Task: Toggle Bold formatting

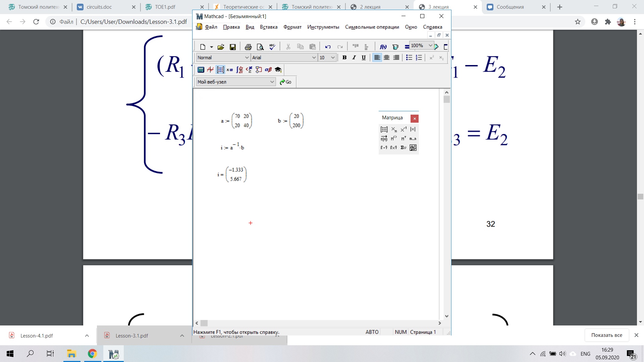Action: pyautogui.click(x=344, y=58)
